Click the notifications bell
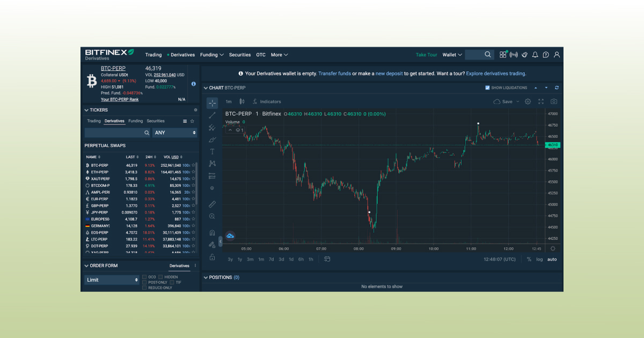Viewport: 644px width, 338px height. (535, 54)
